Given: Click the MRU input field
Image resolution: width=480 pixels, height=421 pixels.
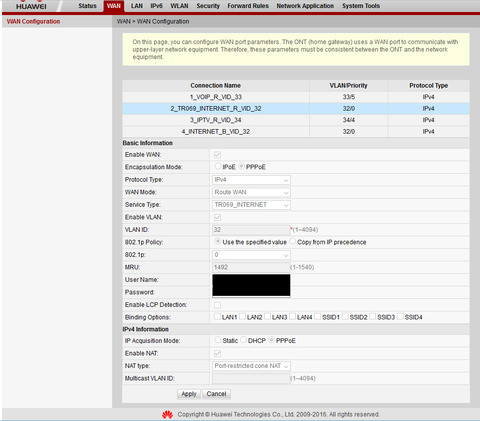Looking at the screenshot, I should (x=251, y=267).
